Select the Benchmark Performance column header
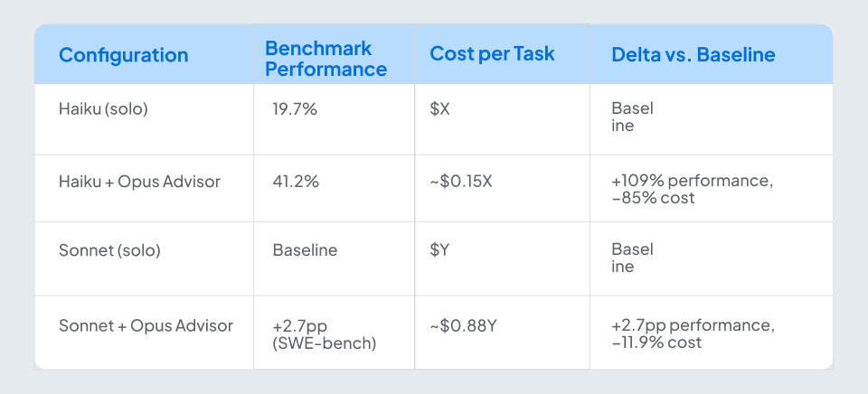Viewport: 868px width, 394px height. pos(325,58)
